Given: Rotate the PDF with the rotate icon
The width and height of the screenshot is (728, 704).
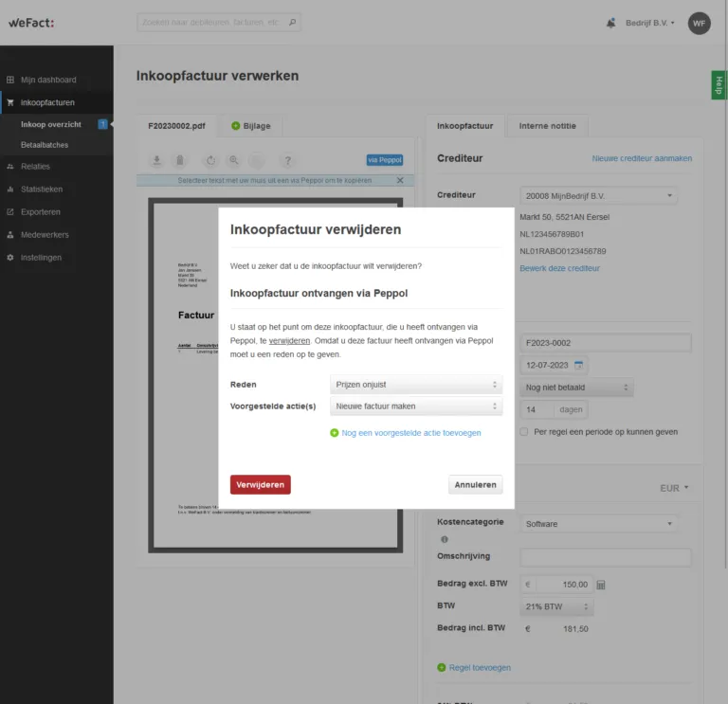Looking at the screenshot, I should [x=210, y=160].
